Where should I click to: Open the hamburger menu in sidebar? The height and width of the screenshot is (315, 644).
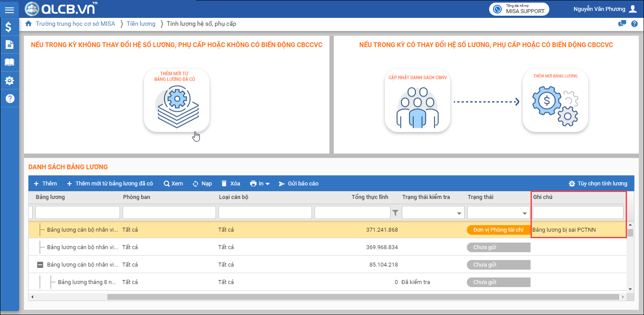(9, 10)
